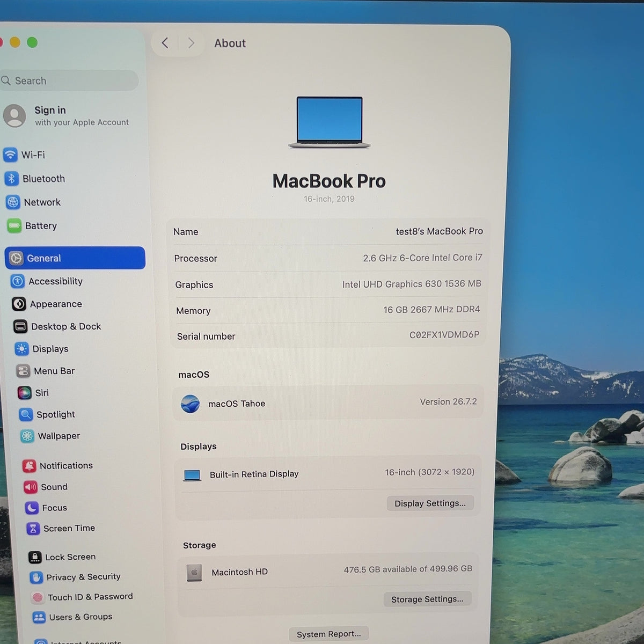644x644 pixels.
Task: Open the Screen Time hourglass icon
Action: point(33,529)
